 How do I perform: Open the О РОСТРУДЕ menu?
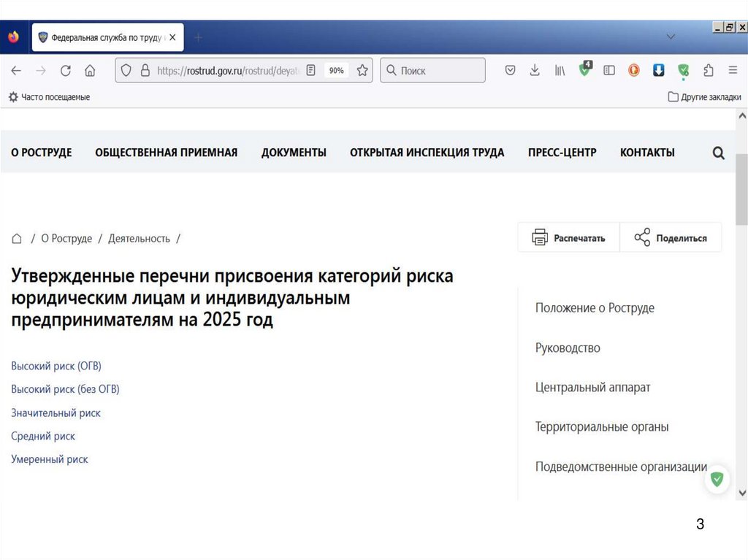(42, 152)
